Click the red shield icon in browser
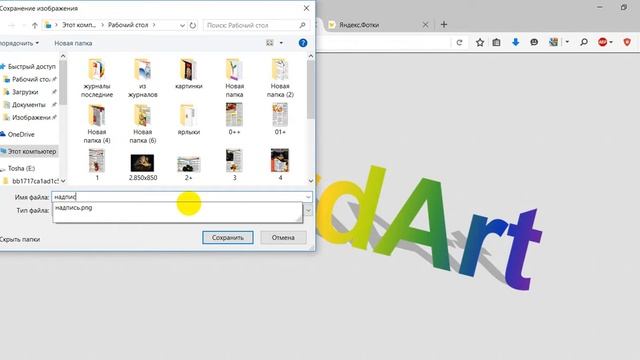The image size is (640, 360). [x=627, y=42]
